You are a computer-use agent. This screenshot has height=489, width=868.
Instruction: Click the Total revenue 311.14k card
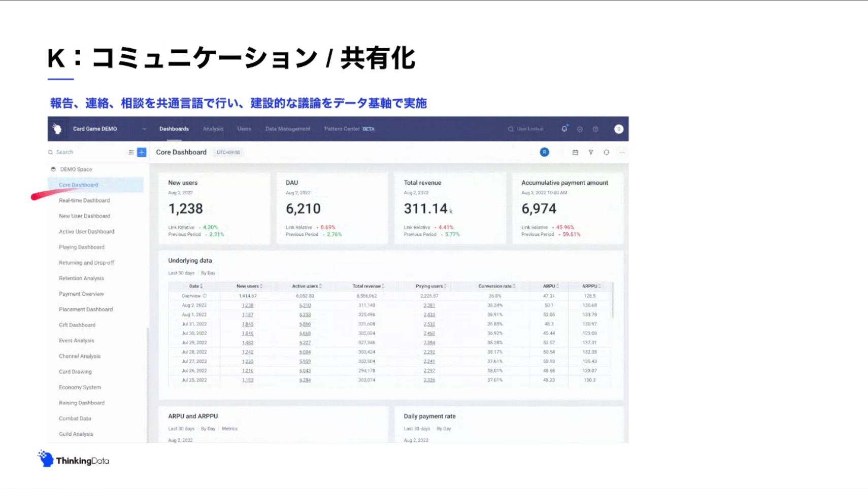[x=450, y=208]
